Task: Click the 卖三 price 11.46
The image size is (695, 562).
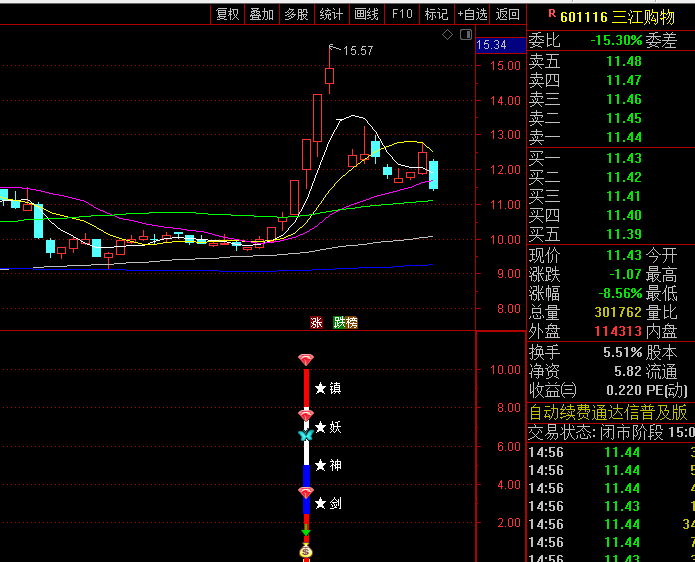Action: coord(624,99)
